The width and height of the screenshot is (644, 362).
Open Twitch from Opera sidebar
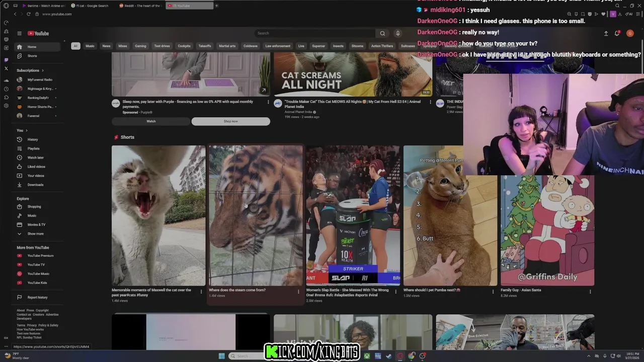coord(6,60)
